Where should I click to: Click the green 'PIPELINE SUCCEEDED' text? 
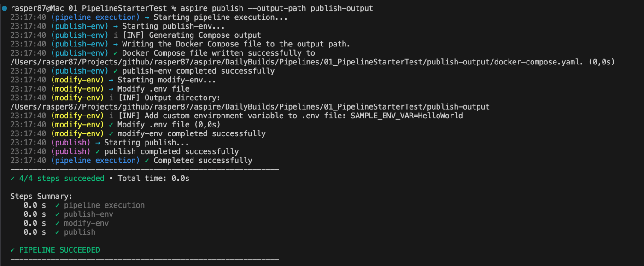59,250
